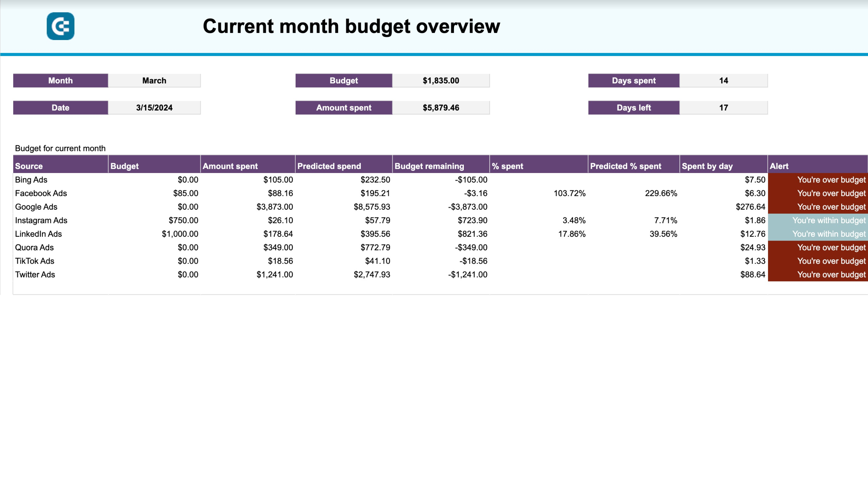Select Current month budget overview title
Screen dimensions: 868x498
(x=352, y=26)
